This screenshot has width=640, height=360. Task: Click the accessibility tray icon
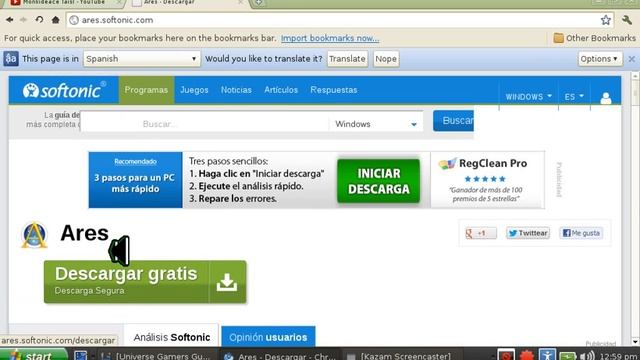[547, 355]
